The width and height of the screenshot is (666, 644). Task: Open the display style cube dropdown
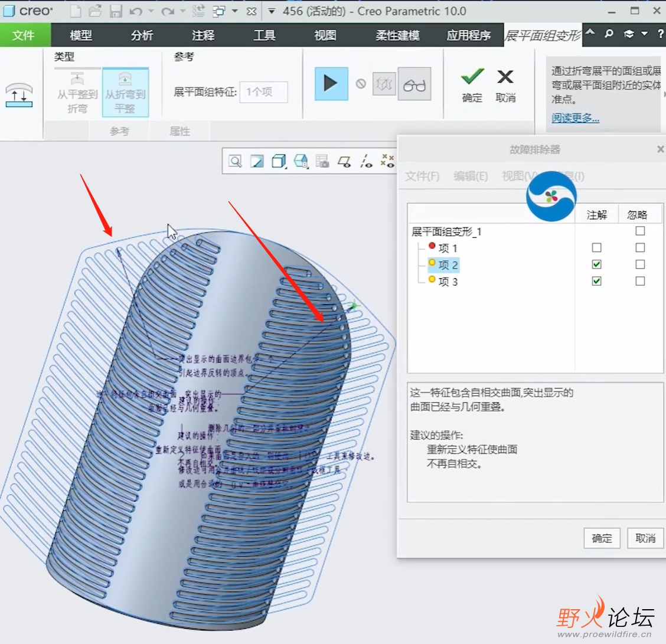[279, 161]
